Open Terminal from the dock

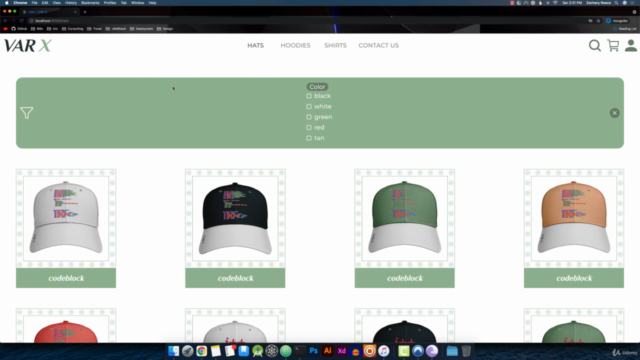(300, 351)
